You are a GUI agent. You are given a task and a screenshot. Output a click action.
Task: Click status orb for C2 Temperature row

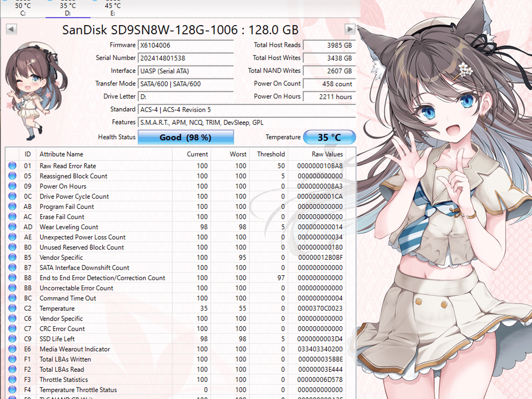tap(12, 308)
